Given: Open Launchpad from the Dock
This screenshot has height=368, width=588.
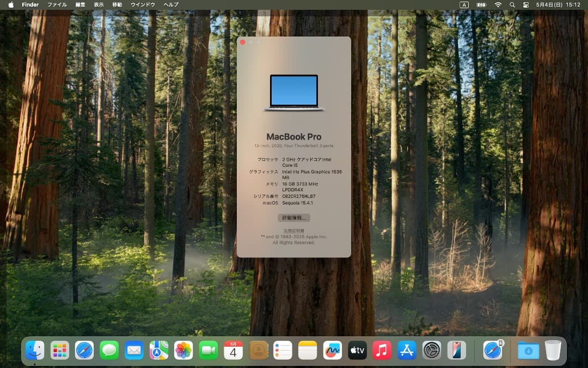Looking at the screenshot, I should click(60, 351).
